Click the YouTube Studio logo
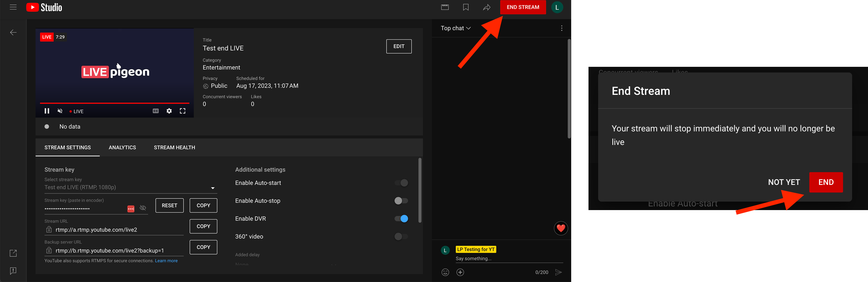This screenshot has width=868, height=282. point(44,7)
